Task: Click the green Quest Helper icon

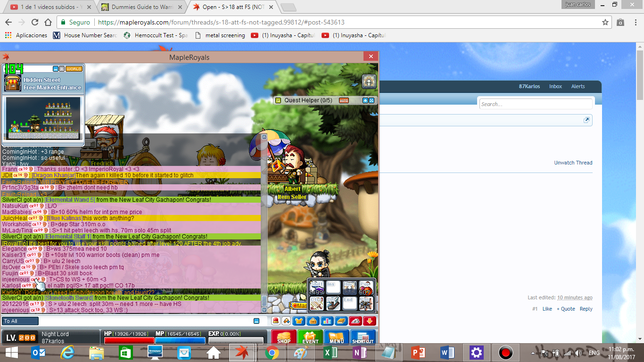Action: (x=278, y=100)
